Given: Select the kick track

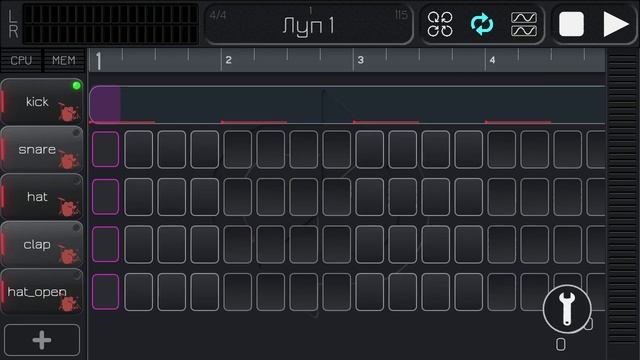Looking at the screenshot, I should pos(42,102).
